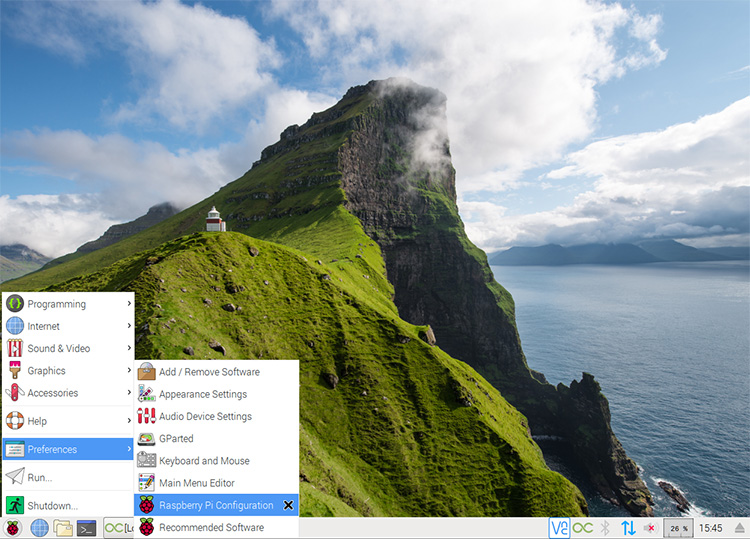This screenshot has height=539, width=750.
Task: Click the muted volume tray icon
Action: [x=650, y=528]
